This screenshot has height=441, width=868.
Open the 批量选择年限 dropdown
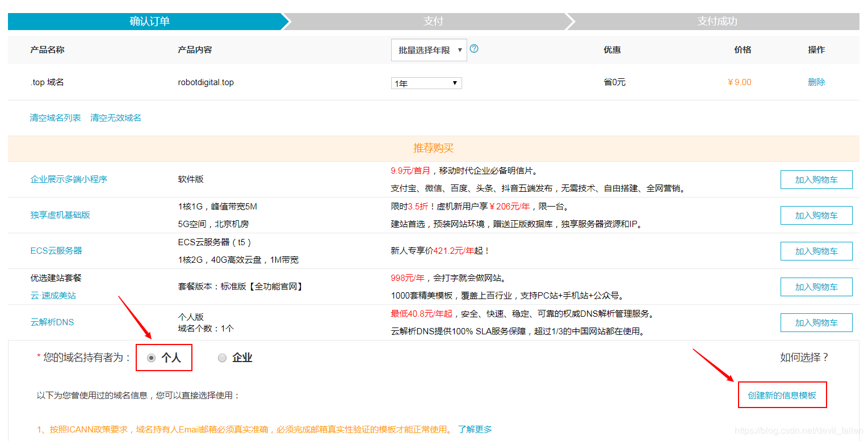coord(429,50)
